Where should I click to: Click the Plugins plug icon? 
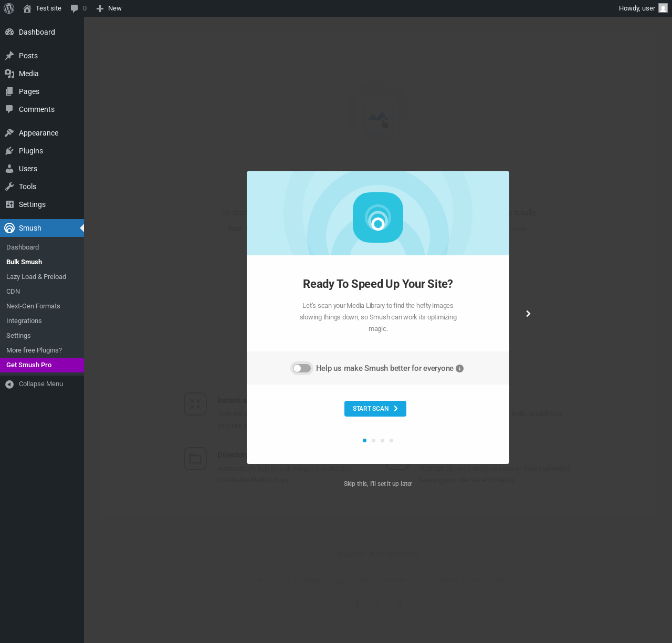tap(9, 151)
